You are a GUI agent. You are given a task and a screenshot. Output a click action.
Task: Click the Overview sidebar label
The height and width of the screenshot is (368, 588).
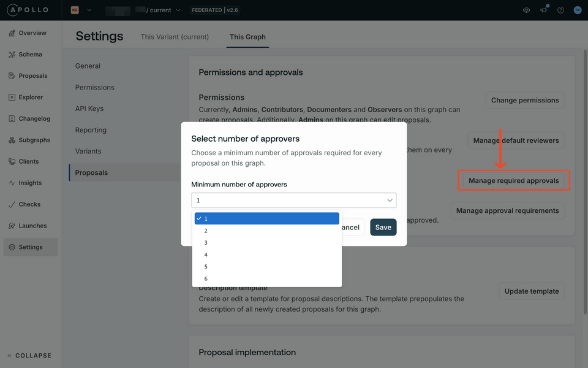[x=32, y=33]
